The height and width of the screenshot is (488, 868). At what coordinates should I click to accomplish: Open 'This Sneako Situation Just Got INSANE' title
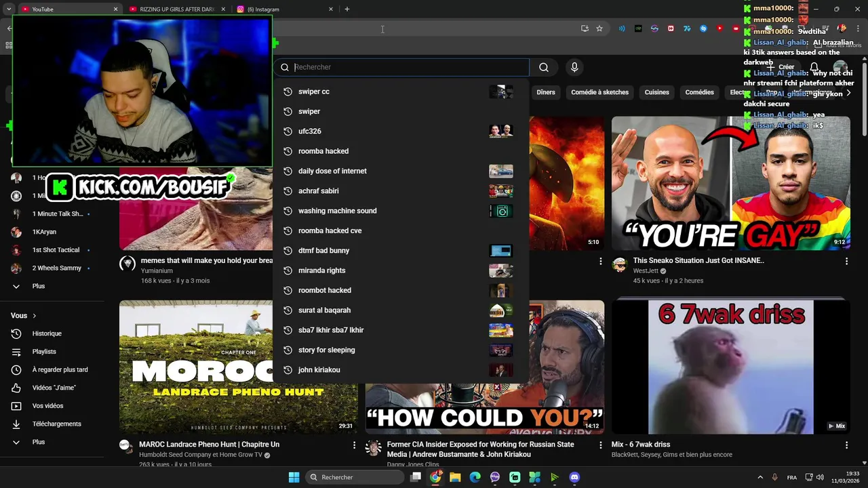tap(698, 260)
